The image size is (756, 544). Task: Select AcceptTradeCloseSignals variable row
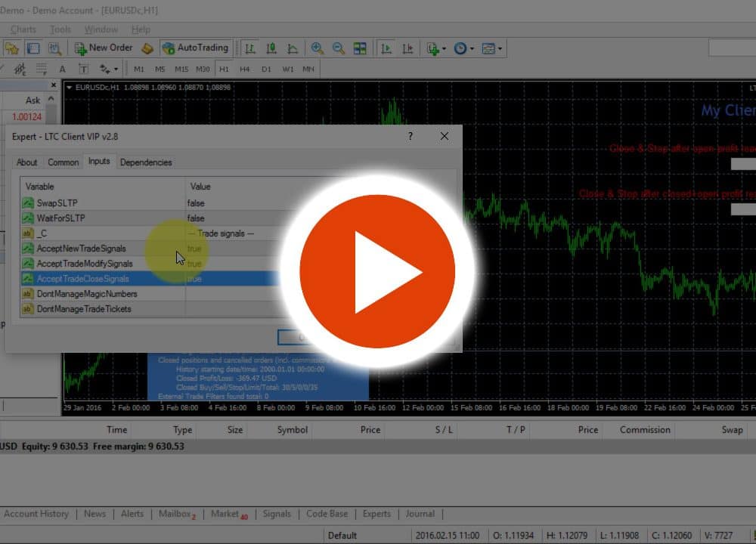[151, 279]
